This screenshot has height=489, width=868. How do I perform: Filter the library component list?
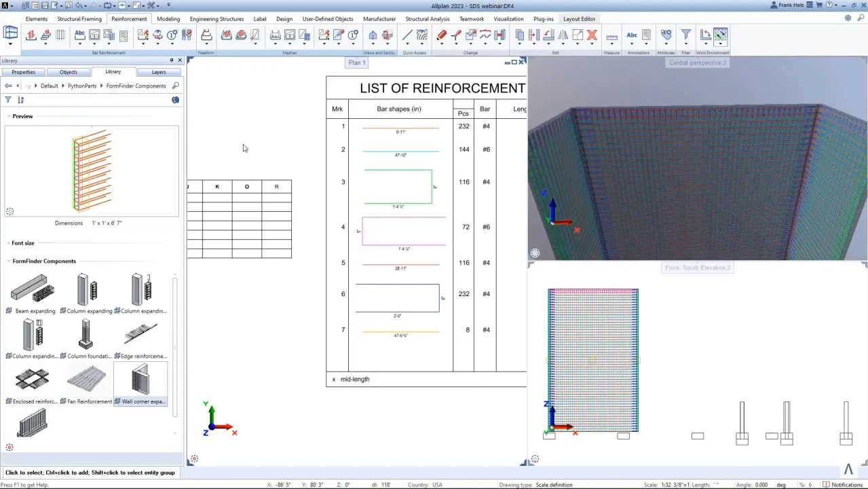pos(7,100)
